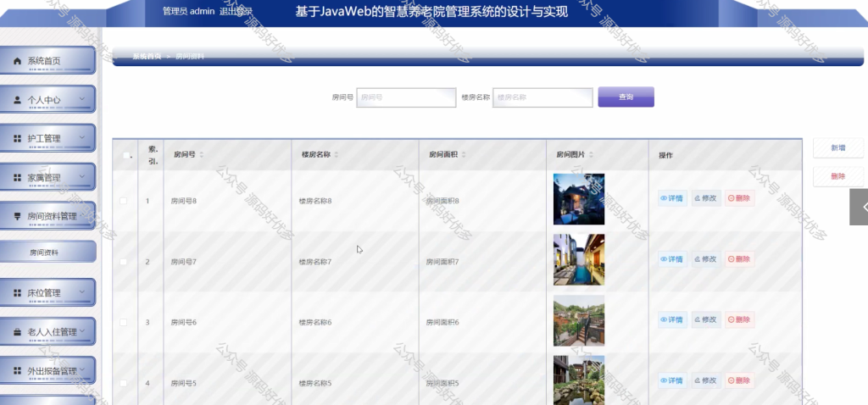Click the 系统首页 breadcrumb link
This screenshot has width=868, height=405.
147,56
